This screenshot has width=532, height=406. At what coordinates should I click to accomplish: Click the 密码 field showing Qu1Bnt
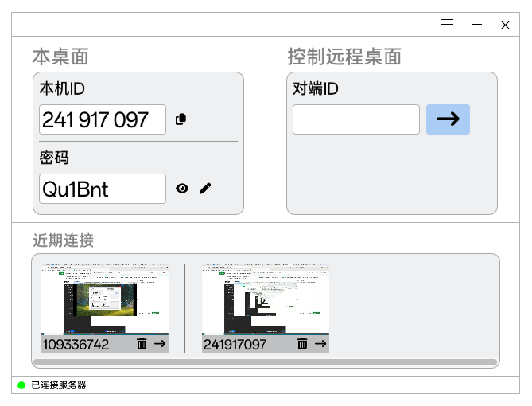pyautogui.click(x=102, y=189)
